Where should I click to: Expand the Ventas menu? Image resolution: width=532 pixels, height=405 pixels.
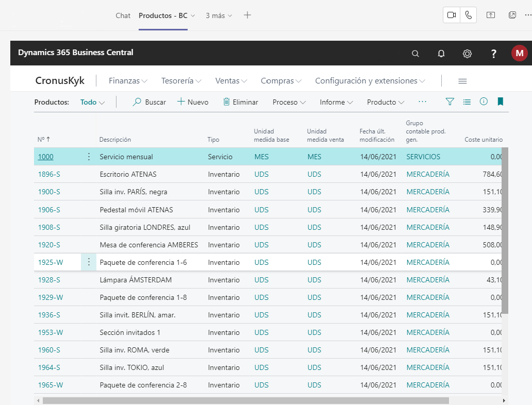[231, 81]
